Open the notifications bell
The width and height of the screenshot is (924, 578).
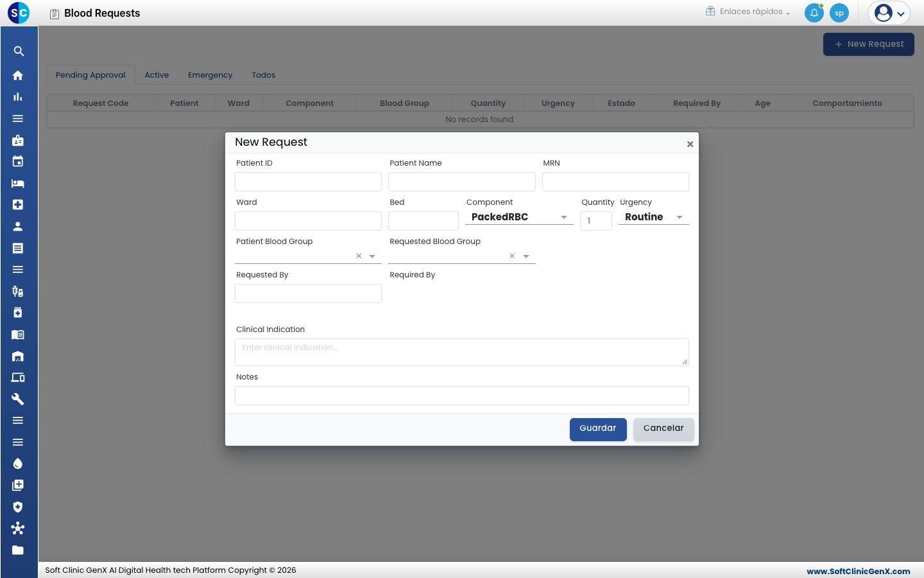814,13
